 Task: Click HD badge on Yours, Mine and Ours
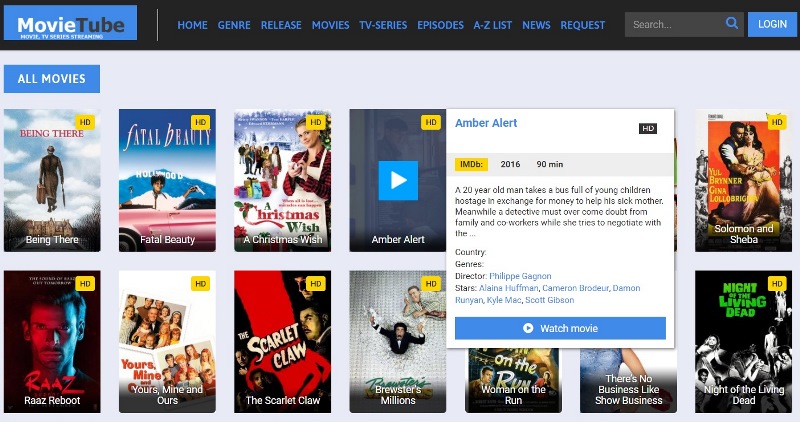tap(201, 284)
